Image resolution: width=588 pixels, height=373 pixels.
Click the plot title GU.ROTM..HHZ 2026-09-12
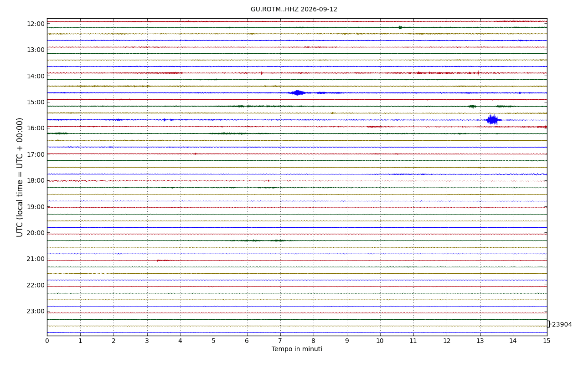click(294, 10)
